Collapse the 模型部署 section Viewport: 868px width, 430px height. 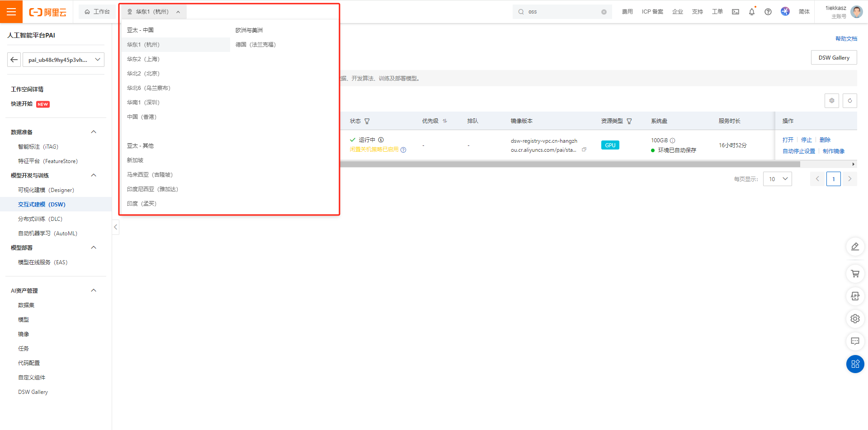[x=94, y=248]
